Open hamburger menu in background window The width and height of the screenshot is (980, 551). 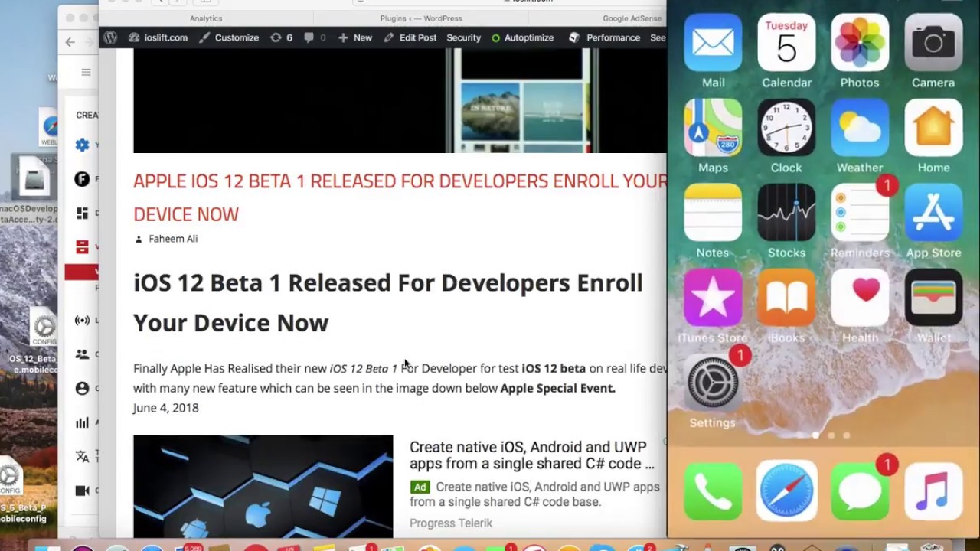click(x=86, y=73)
